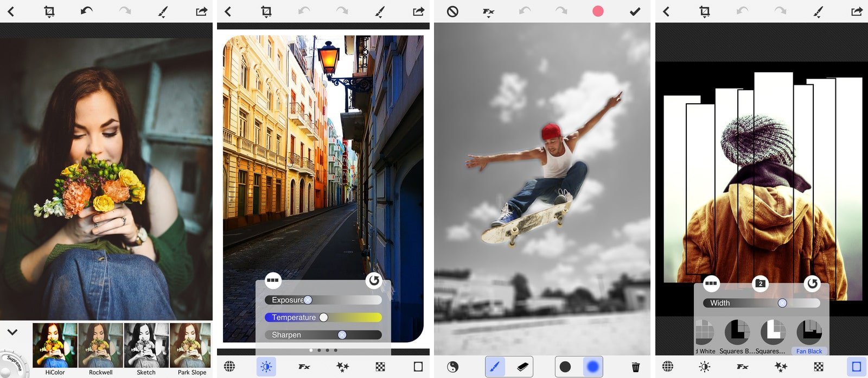Viewport: 868px width, 378px height.
Task: Switch to the eraser mask mode
Action: click(x=521, y=367)
